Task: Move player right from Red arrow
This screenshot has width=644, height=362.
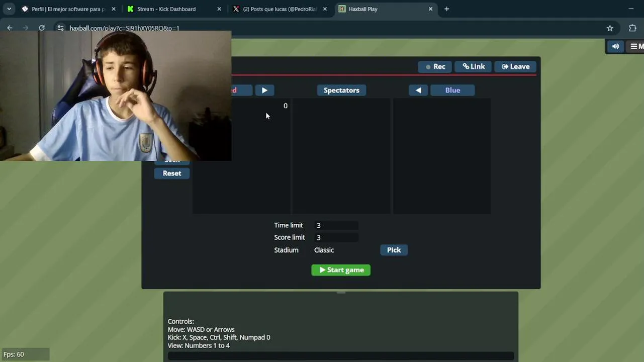Action: coord(264,90)
